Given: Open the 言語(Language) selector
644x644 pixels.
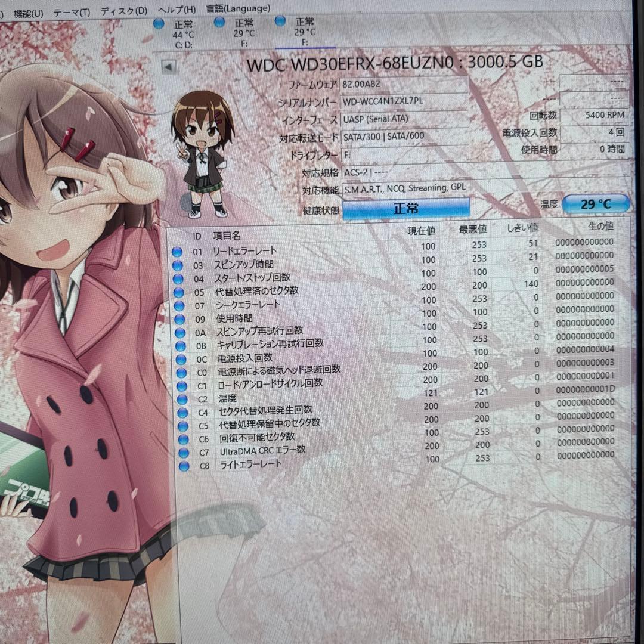Looking at the screenshot, I should click(x=237, y=9).
